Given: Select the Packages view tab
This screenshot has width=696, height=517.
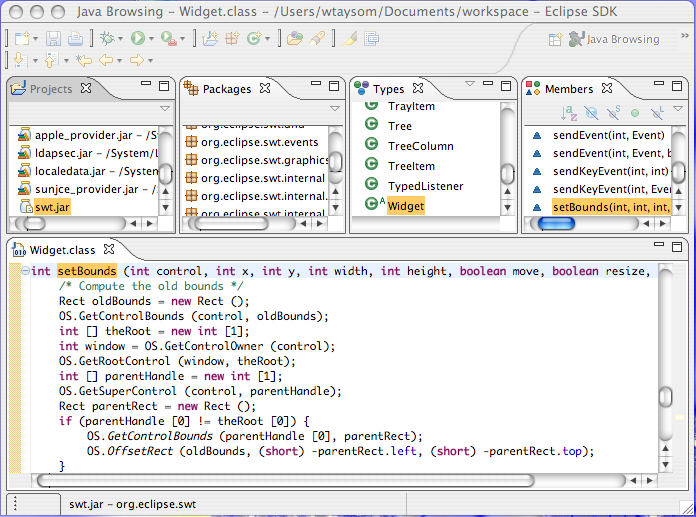Looking at the screenshot, I should 227,89.
